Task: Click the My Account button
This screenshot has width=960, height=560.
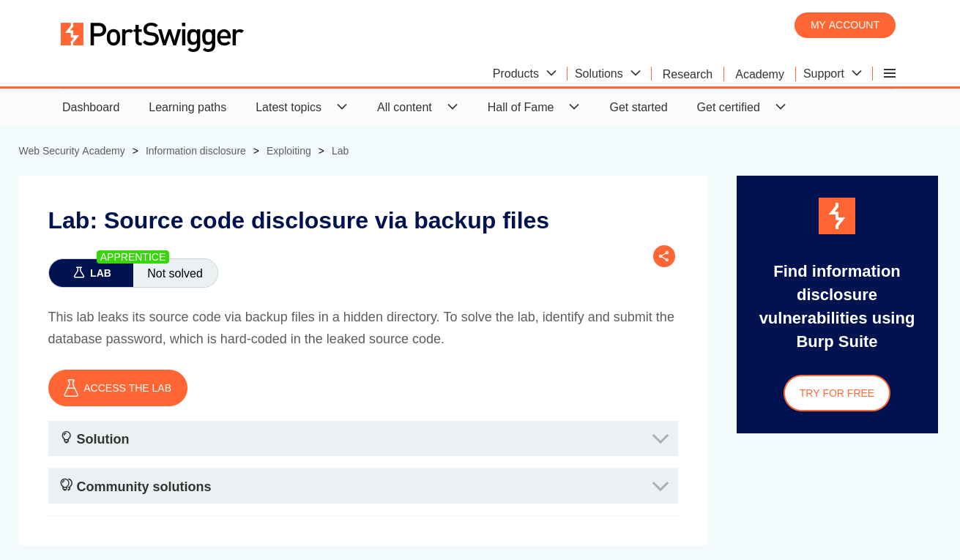Action: click(845, 25)
